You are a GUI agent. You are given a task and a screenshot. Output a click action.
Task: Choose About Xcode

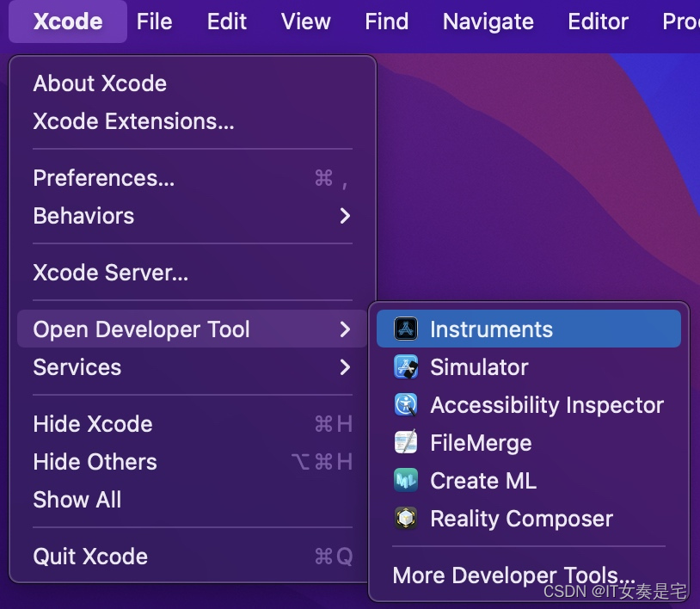[x=193, y=83]
